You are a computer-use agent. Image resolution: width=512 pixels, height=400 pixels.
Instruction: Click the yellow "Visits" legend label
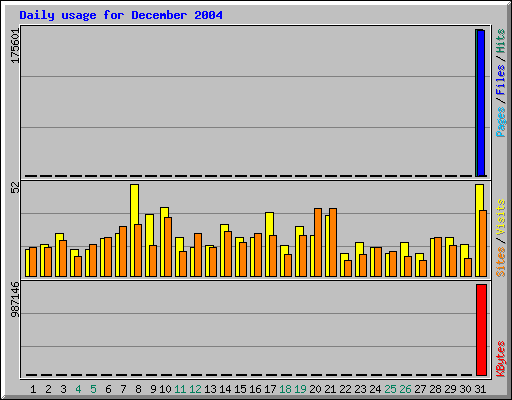point(500,217)
